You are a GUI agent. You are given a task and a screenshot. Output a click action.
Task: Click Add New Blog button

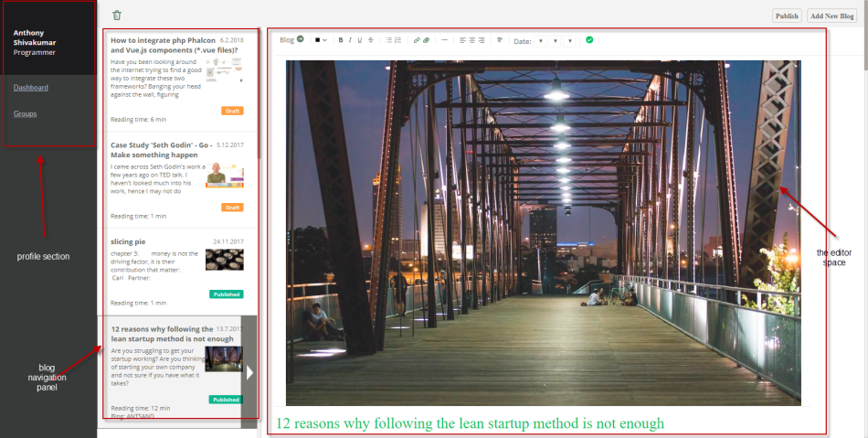click(x=832, y=16)
